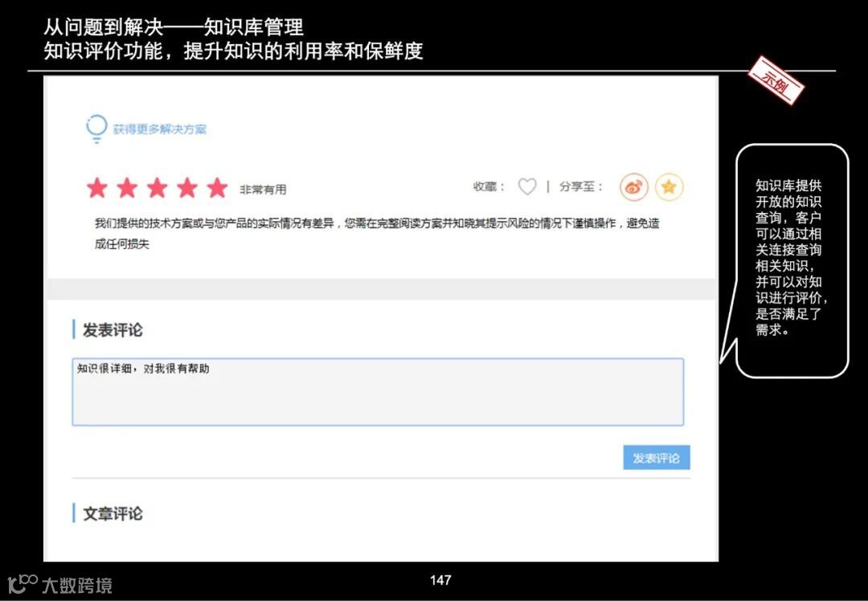Click the comment text area containing 知识很详细
868x601 pixels.
tap(378, 392)
